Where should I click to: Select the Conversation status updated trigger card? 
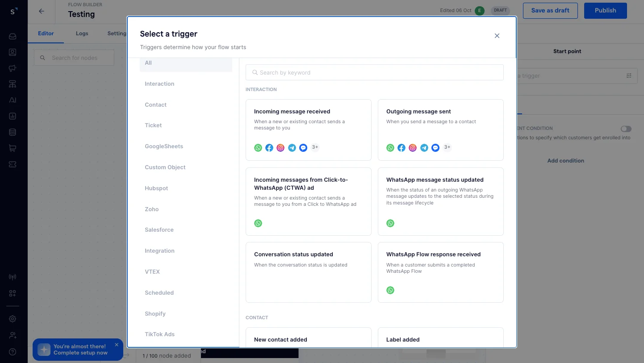coord(308,272)
